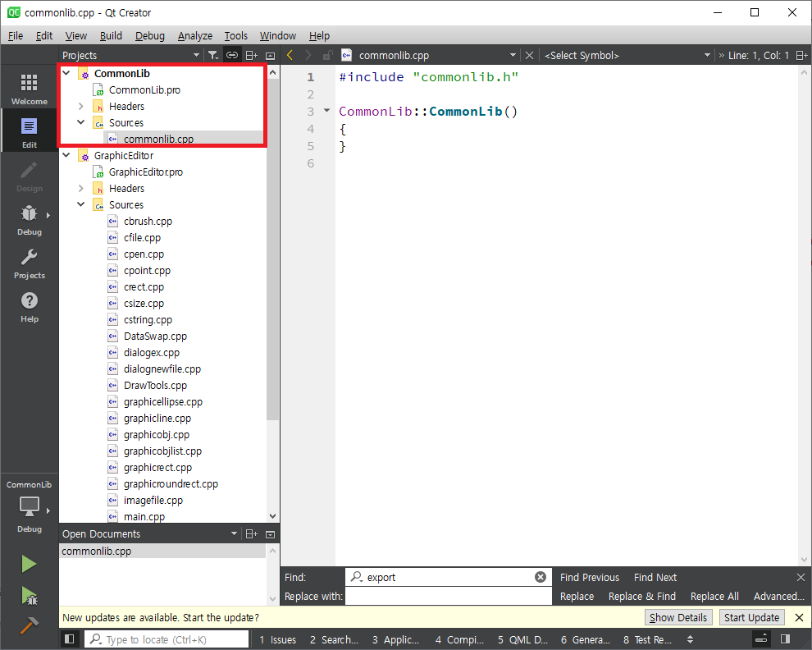Open the Window menu
Screen dimensions: 812x650
click(x=277, y=36)
